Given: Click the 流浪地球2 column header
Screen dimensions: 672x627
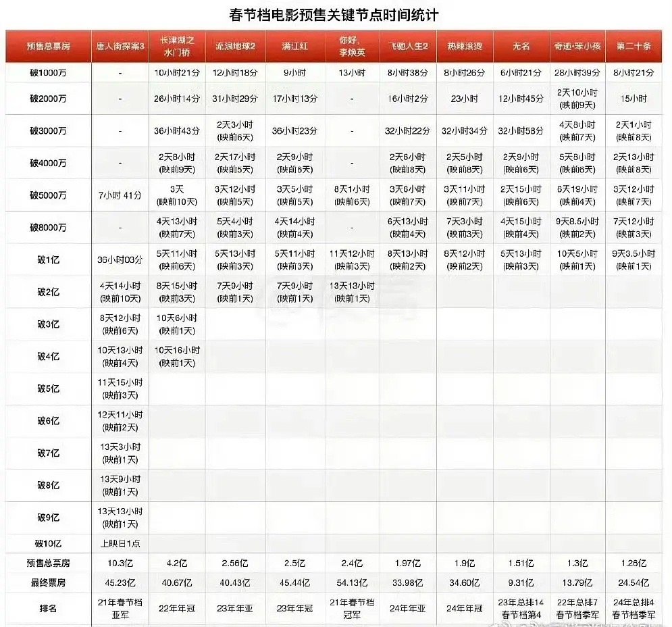Looking at the screenshot, I should (x=235, y=47).
